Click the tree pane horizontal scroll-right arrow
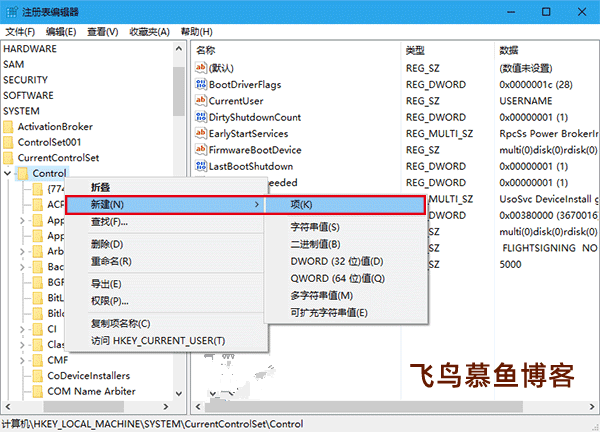Screen dimensions: 600x432 pos(166,407)
